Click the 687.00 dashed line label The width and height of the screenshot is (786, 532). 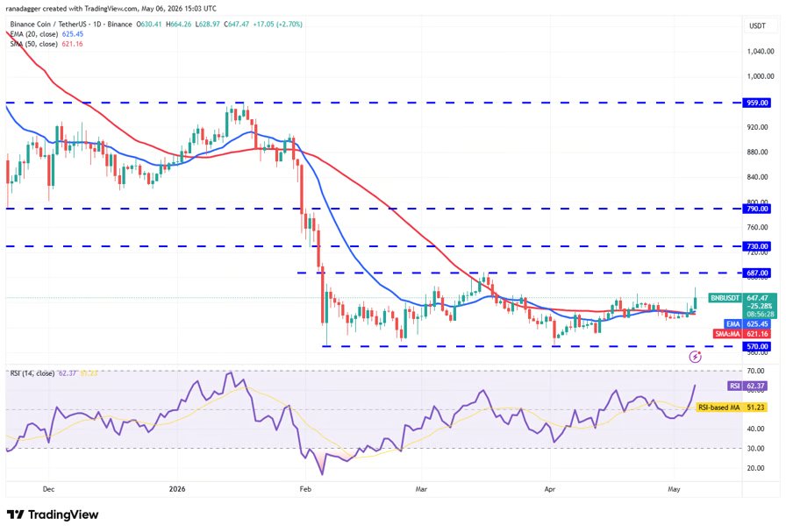click(x=757, y=273)
